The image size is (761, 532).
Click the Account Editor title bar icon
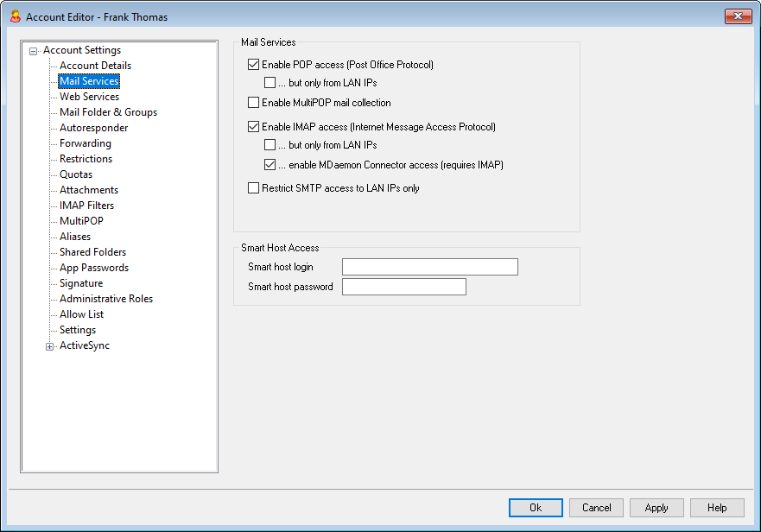point(15,16)
